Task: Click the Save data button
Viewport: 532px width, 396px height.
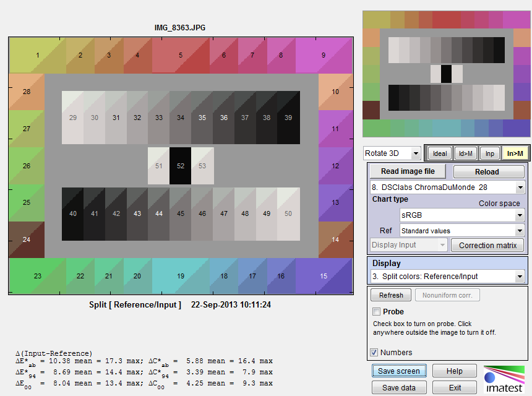Action: pyautogui.click(x=399, y=387)
